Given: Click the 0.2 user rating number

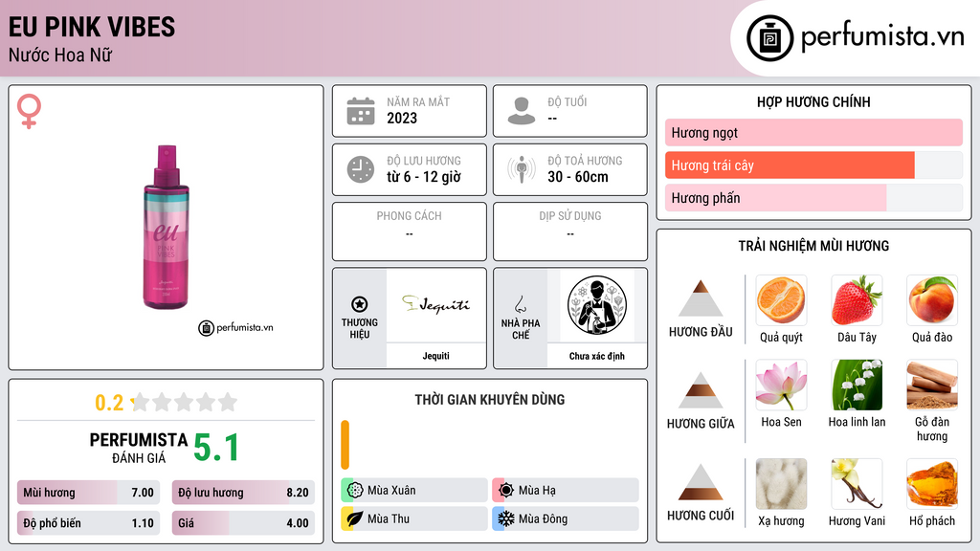Looking at the screenshot, I should point(109,403).
